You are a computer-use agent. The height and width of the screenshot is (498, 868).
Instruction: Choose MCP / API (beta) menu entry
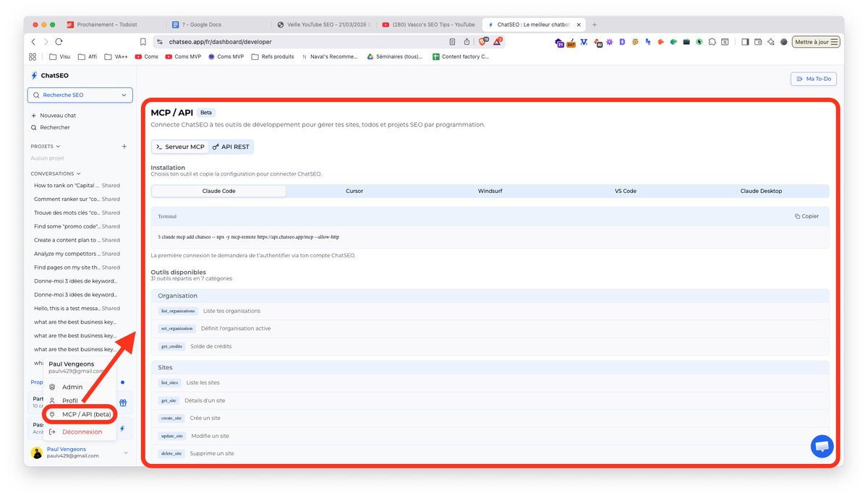pos(80,415)
